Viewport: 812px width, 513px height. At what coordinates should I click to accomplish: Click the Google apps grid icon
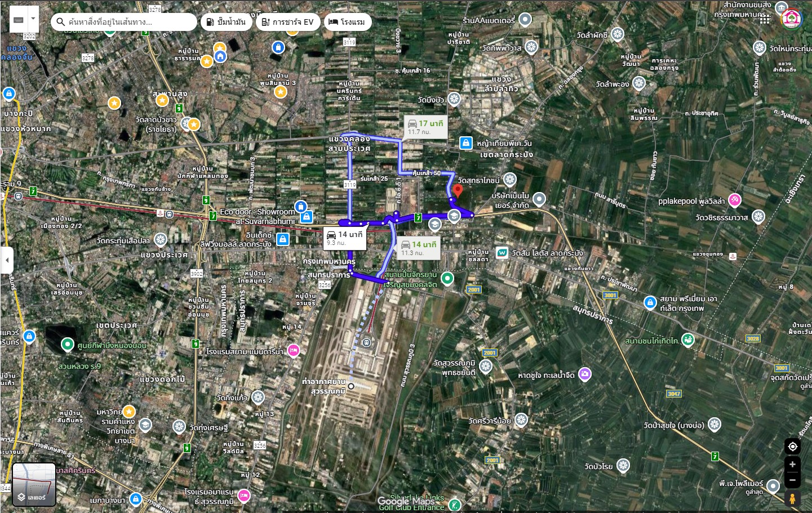(x=765, y=20)
